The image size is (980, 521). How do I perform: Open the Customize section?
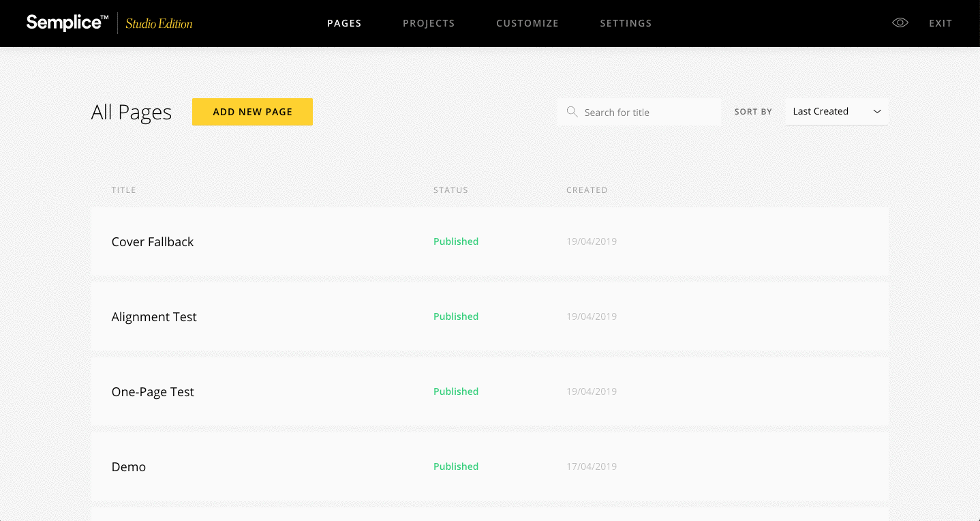pyautogui.click(x=527, y=23)
